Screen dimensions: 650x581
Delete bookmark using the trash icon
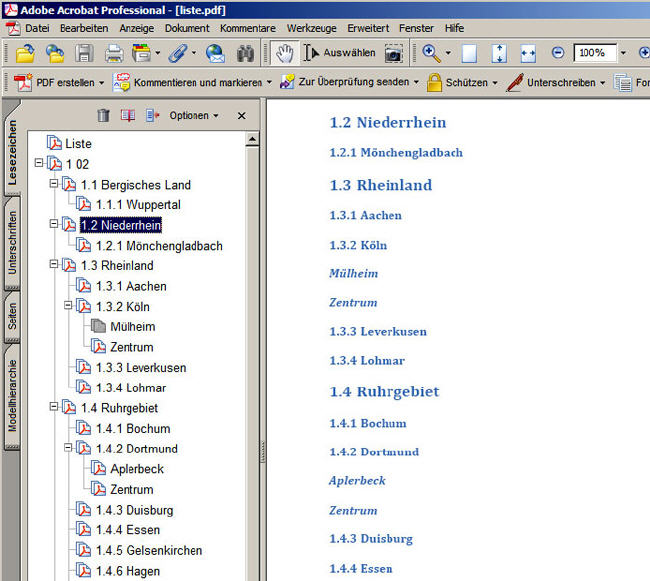(x=103, y=116)
